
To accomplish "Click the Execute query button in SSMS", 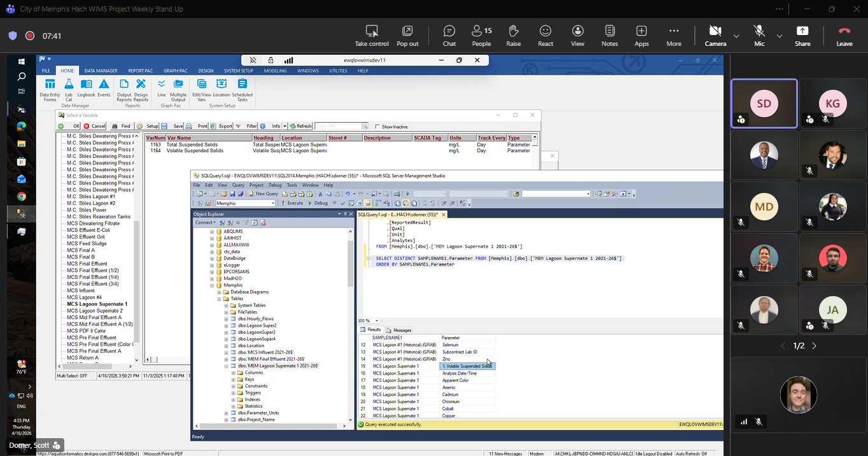I will tap(292, 203).
